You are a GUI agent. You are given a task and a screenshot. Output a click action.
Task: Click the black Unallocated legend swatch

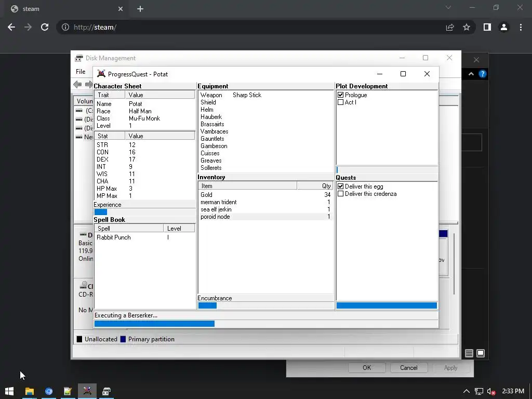pos(79,339)
